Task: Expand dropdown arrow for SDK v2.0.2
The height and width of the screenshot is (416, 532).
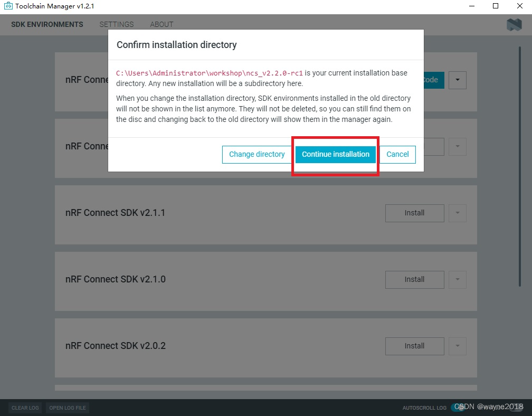Action: click(x=458, y=346)
